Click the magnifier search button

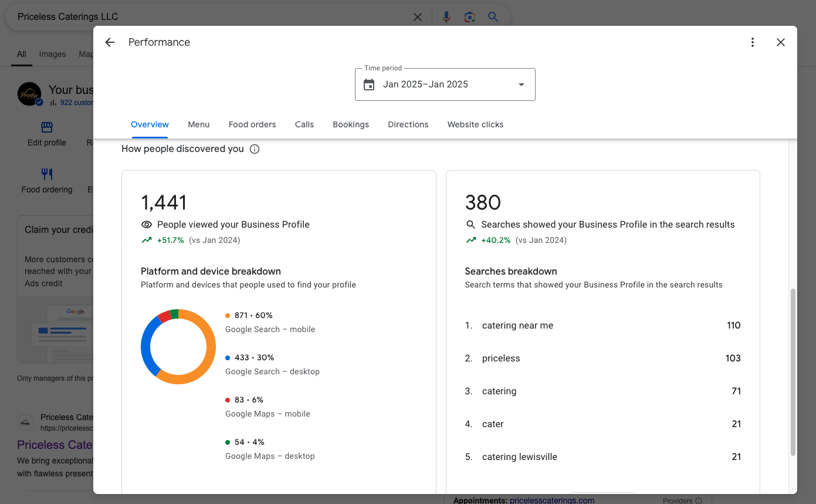coord(493,17)
